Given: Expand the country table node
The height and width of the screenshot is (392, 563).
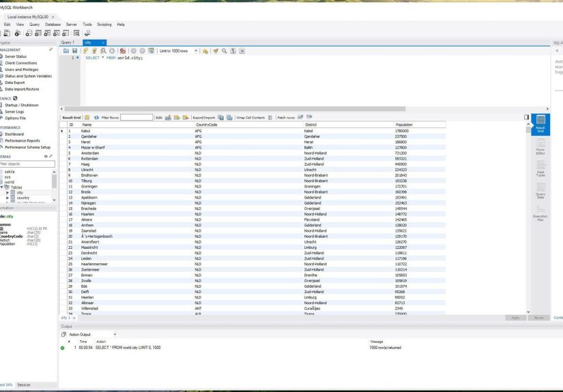Looking at the screenshot, I should (x=8, y=198).
